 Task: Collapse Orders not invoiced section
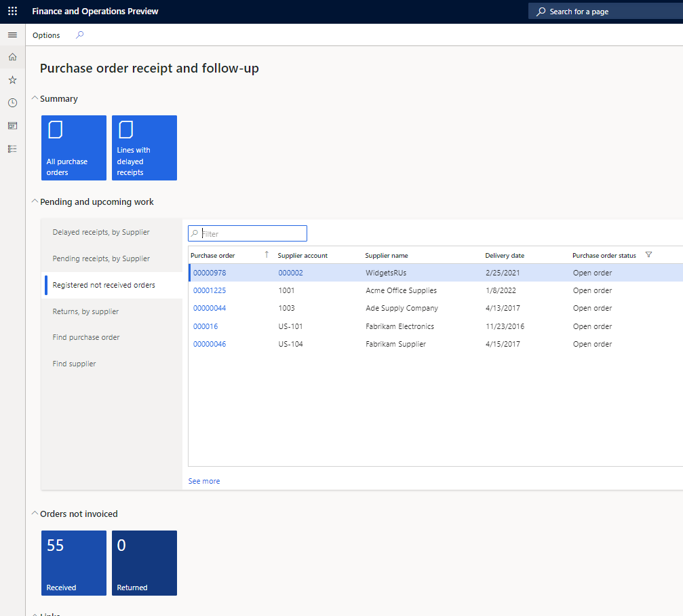[35, 513]
